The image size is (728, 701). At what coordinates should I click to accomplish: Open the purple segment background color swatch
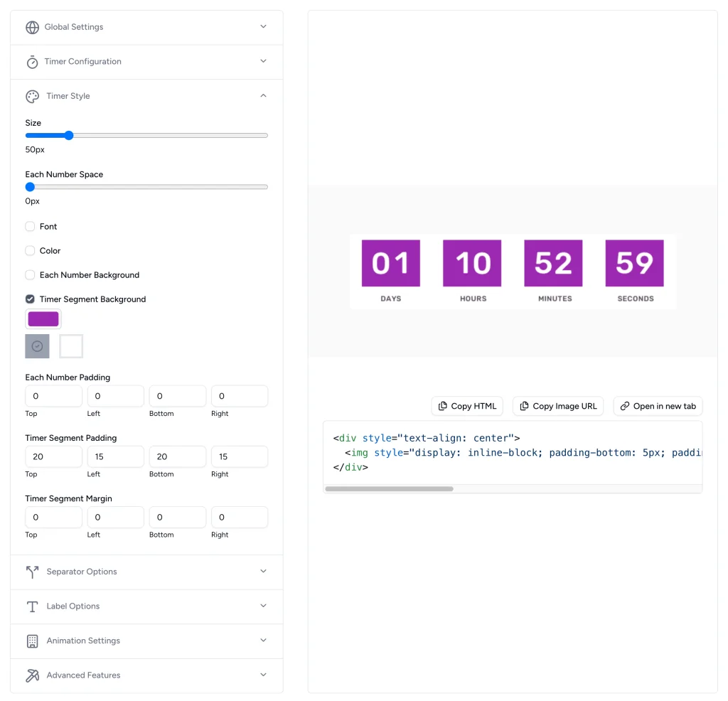pos(43,319)
